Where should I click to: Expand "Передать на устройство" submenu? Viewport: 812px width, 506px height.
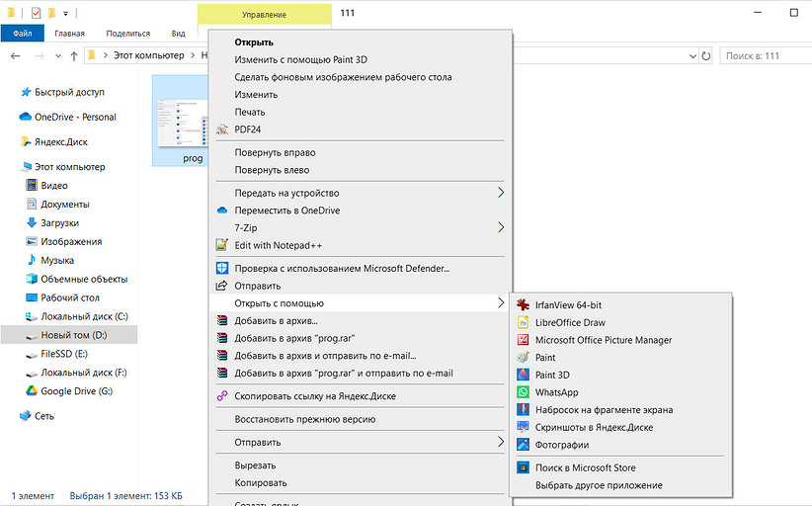click(x=500, y=193)
